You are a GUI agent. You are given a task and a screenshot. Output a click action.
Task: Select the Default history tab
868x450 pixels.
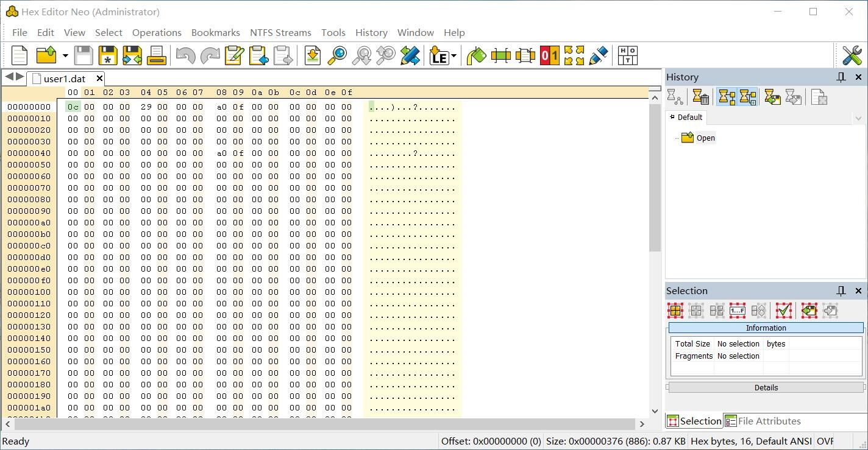coord(686,118)
